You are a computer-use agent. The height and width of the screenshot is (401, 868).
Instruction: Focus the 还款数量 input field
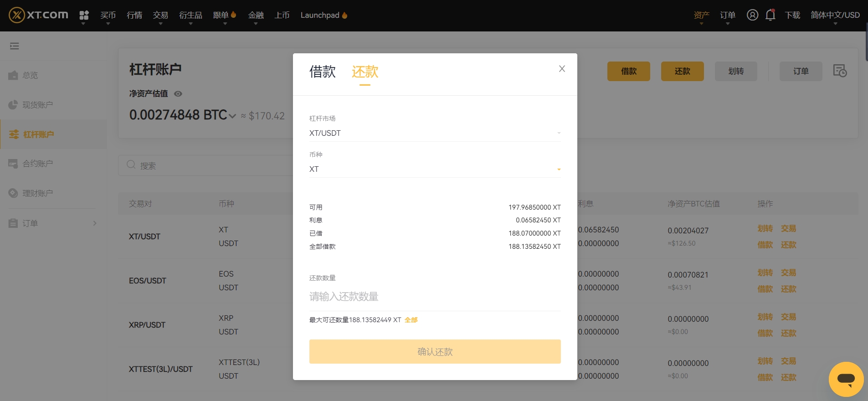tap(435, 297)
